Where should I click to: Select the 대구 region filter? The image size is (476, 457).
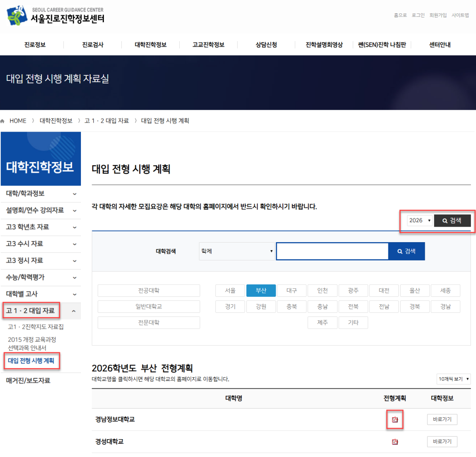pos(292,291)
